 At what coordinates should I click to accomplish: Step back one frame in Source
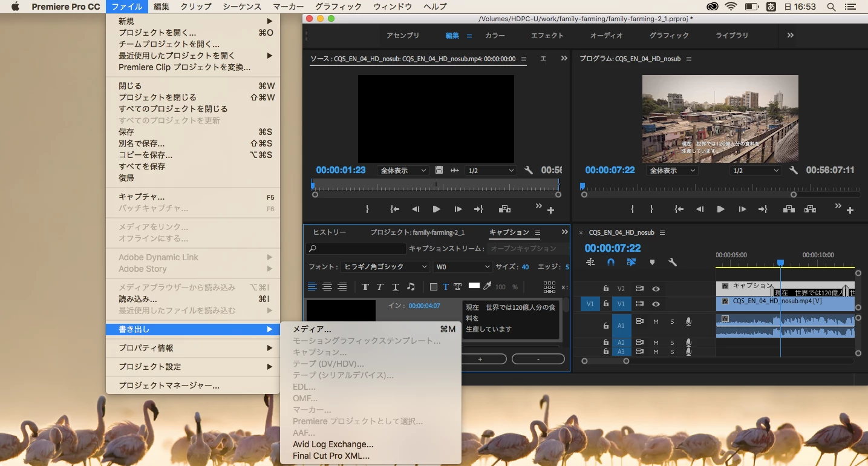pyautogui.click(x=416, y=209)
